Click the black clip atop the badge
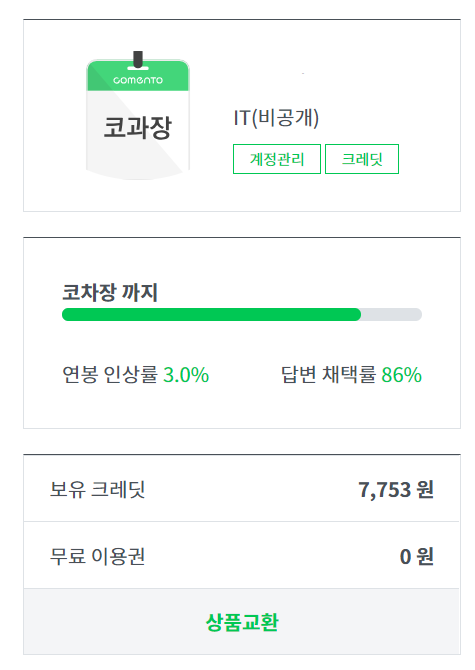This screenshot has width=475, height=670. [x=138, y=59]
